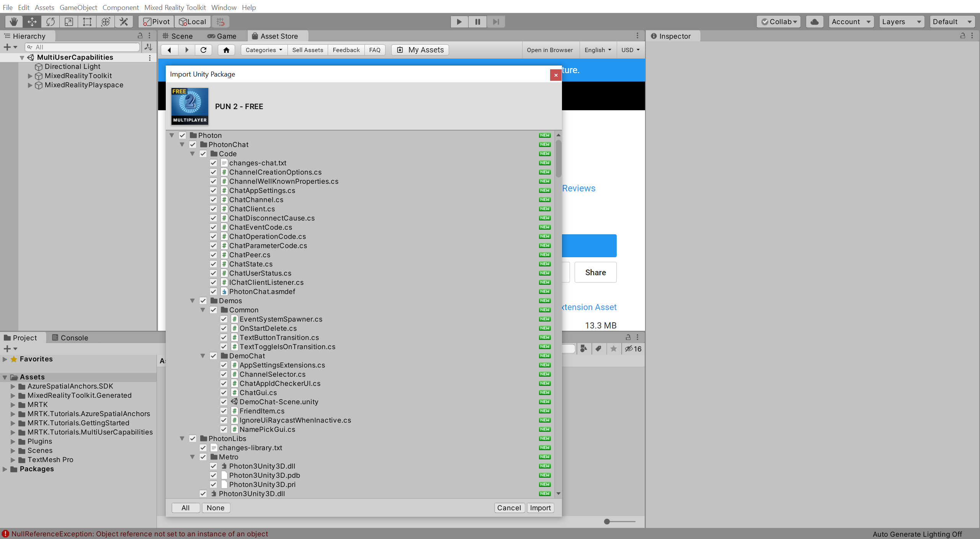980x539 pixels.
Task: Expand MixedRealityToolkit in the Hierarchy
Action: pos(30,75)
